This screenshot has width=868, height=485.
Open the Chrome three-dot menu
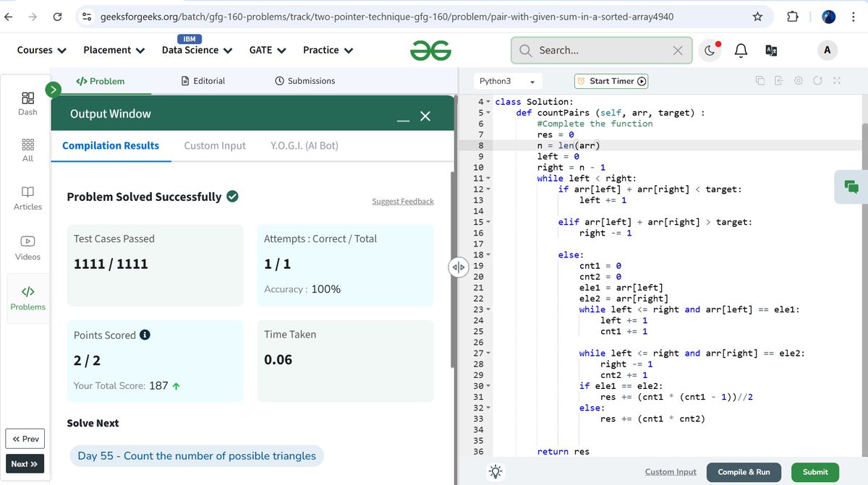point(854,17)
